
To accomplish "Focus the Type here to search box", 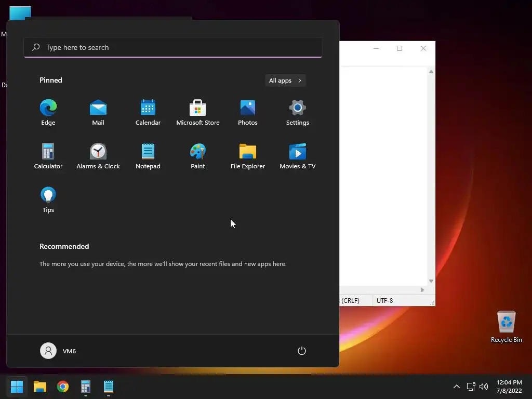I will [x=173, y=47].
